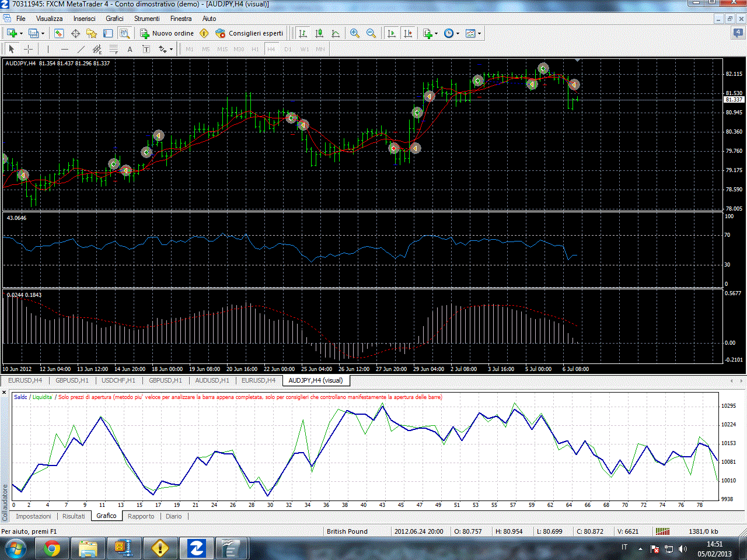Switch to bar chart display
This screenshot has width=747, height=560.
tap(303, 33)
